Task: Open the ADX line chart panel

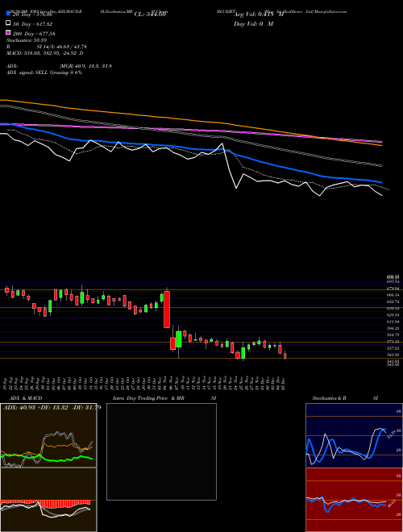Action: 48,435
